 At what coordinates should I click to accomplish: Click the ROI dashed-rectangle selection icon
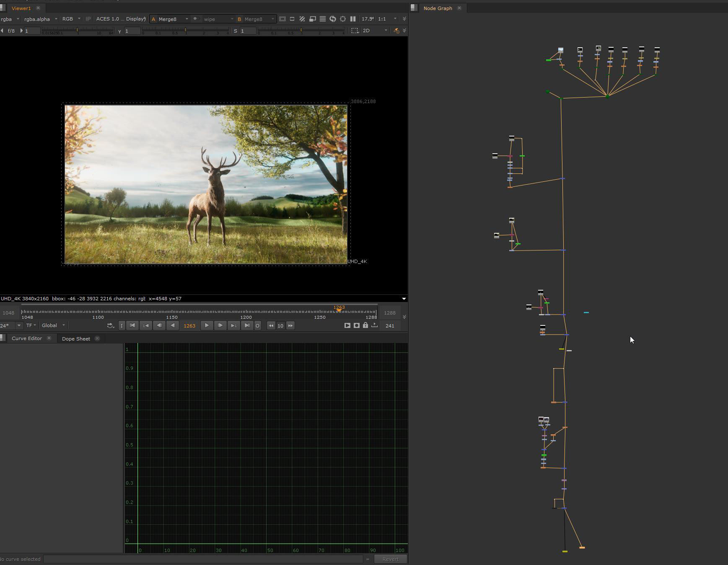click(x=355, y=31)
